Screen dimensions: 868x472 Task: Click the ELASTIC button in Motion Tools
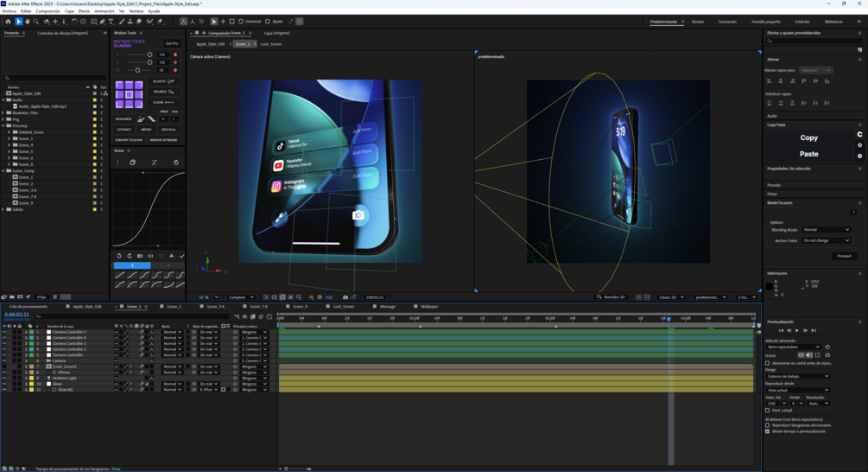tap(163, 81)
